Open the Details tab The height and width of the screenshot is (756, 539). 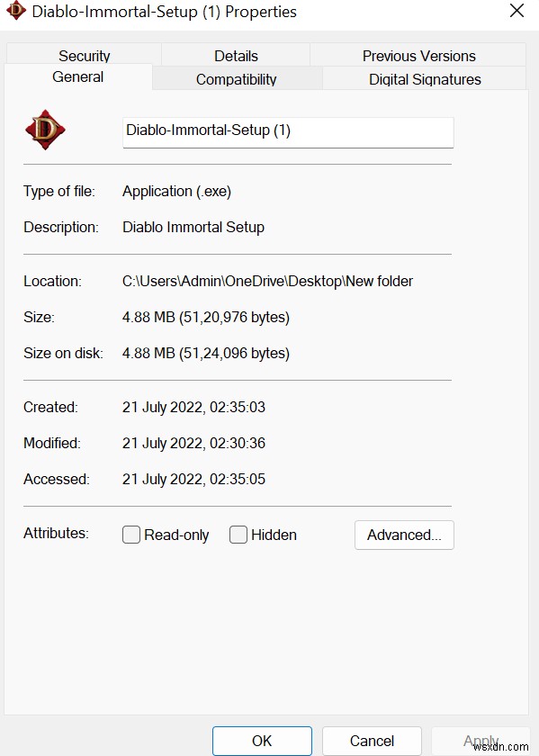(x=238, y=56)
